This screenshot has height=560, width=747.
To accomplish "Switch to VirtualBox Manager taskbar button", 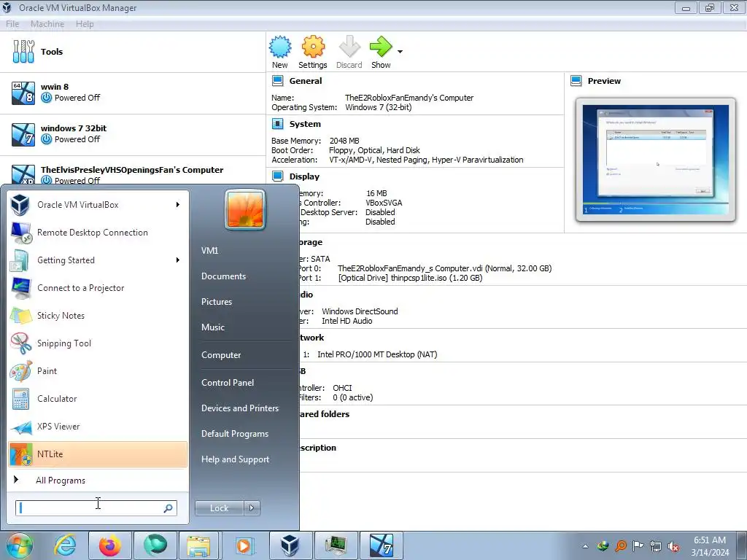I will click(x=290, y=545).
